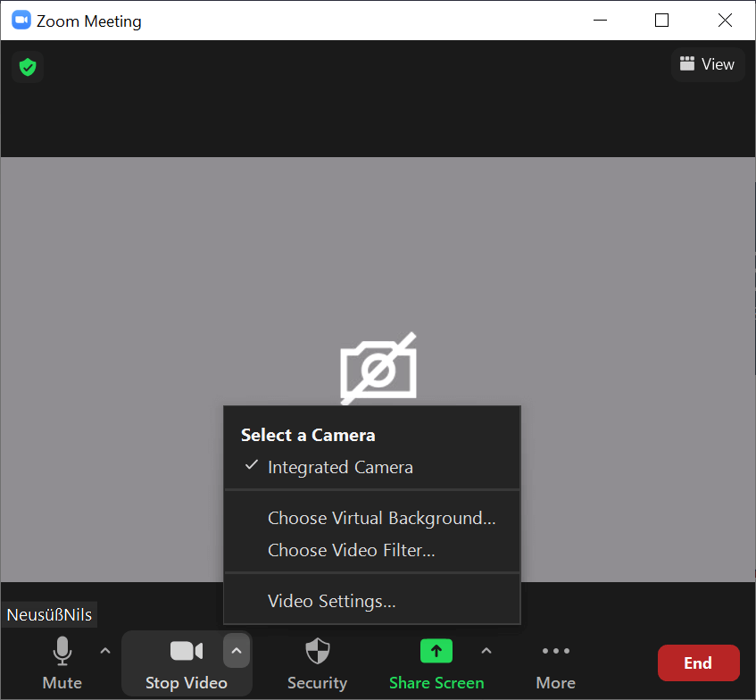Mute the microphone
The height and width of the screenshot is (700, 756).
coord(62,662)
